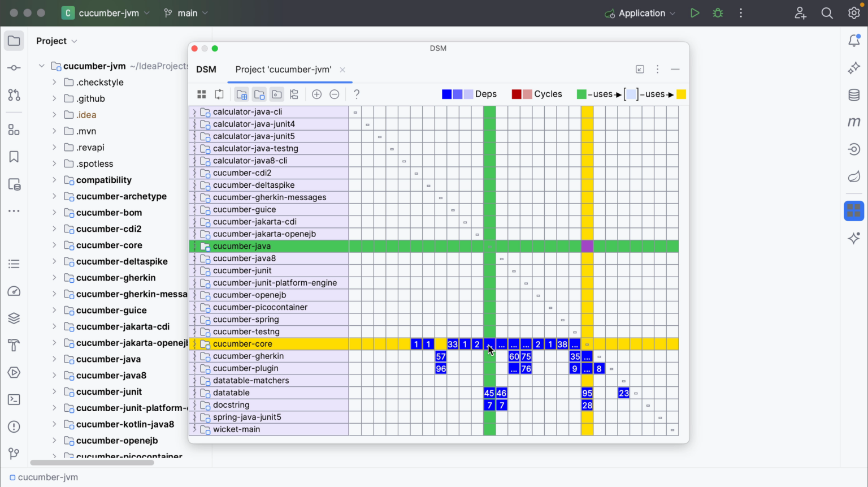Screen dimensions: 868x487
Task: Open the Maven tool window
Action: [x=854, y=122]
